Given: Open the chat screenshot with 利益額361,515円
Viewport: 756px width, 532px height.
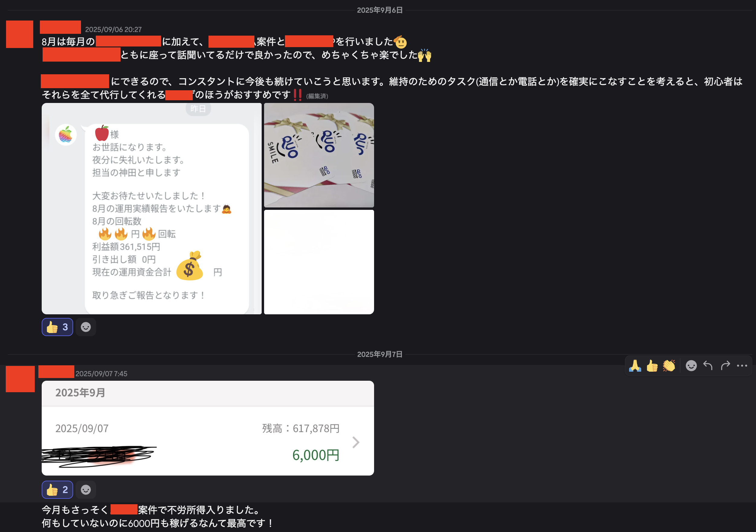Looking at the screenshot, I should (x=151, y=209).
